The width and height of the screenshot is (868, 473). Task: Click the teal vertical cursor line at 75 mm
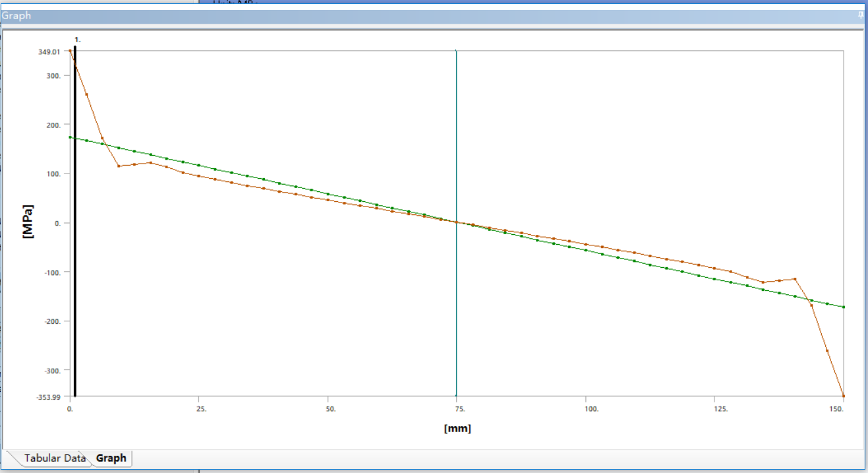coord(456,223)
